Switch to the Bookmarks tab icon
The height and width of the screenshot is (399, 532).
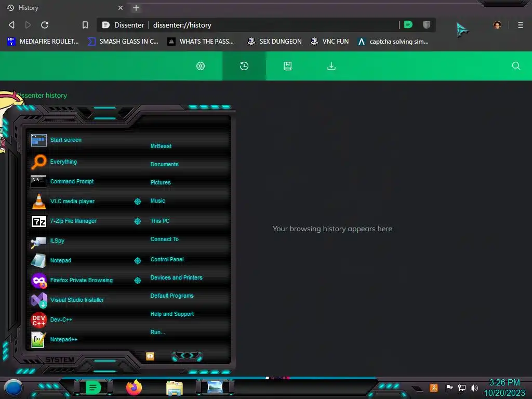[x=287, y=66]
